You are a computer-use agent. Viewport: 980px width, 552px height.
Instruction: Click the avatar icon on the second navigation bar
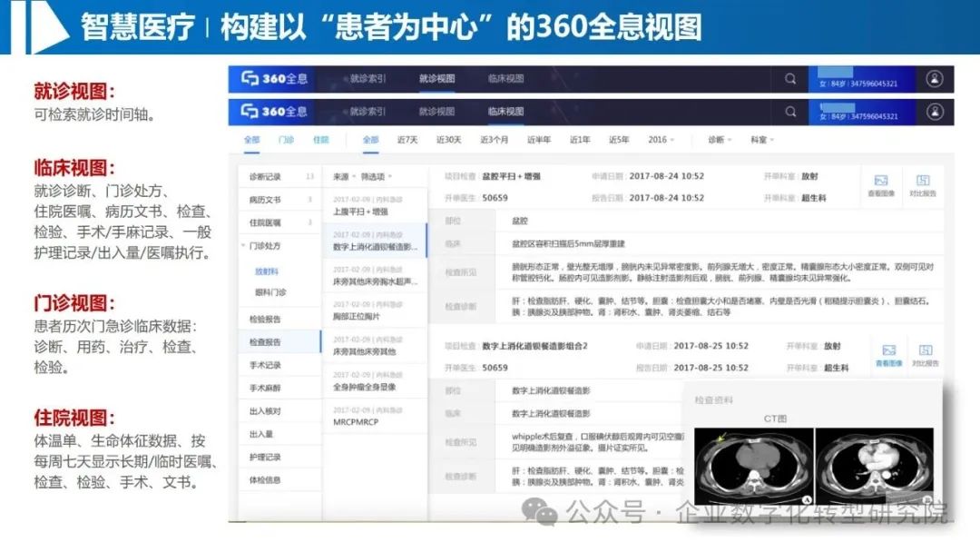tap(933, 111)
